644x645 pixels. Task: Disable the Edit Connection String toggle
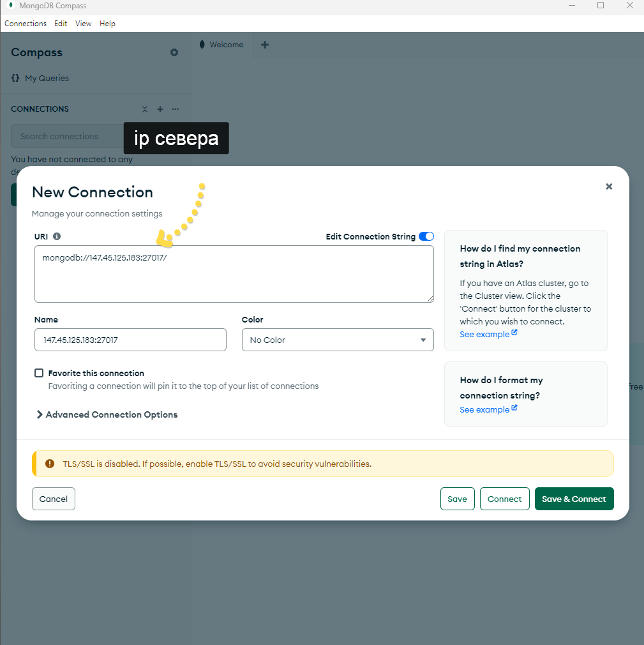[x=426, y=236]
